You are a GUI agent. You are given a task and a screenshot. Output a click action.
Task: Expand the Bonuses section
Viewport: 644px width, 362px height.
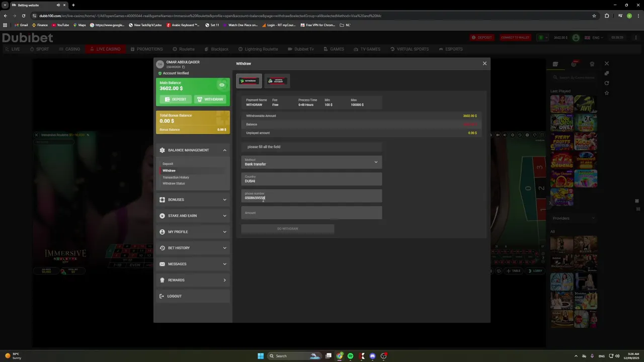click(193, 200)
